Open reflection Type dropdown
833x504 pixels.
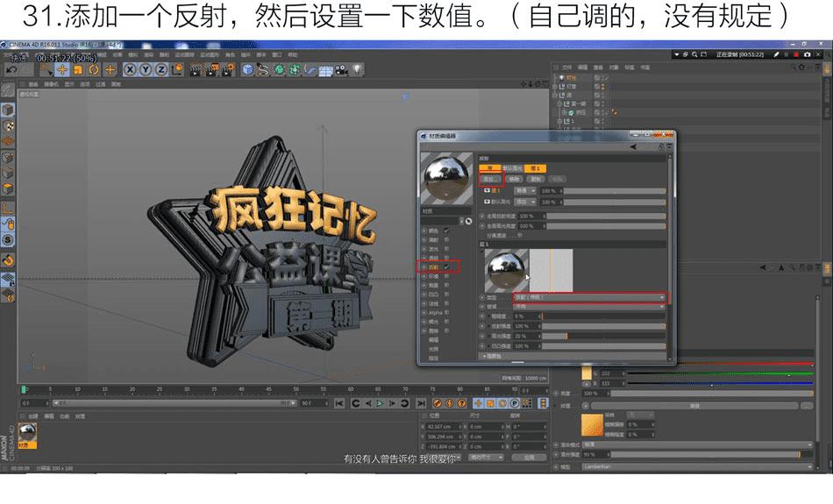(x=590, y=297)
